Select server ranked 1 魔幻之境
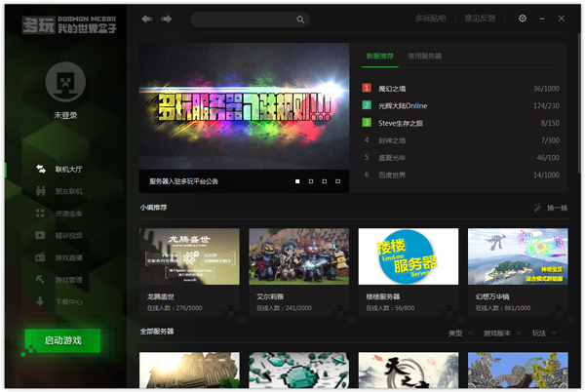 pyautogui.click(x=461, y=89)
